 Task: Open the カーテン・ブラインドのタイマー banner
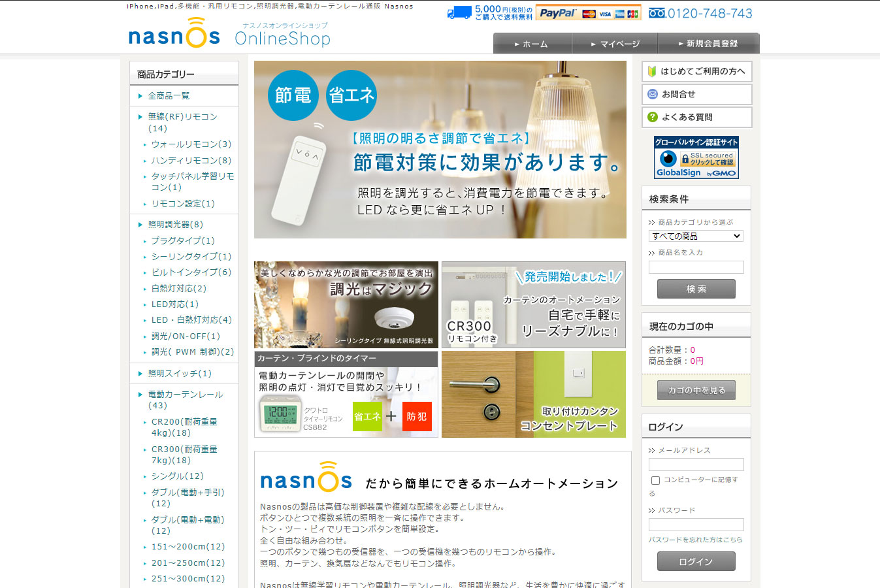point(346,395)
